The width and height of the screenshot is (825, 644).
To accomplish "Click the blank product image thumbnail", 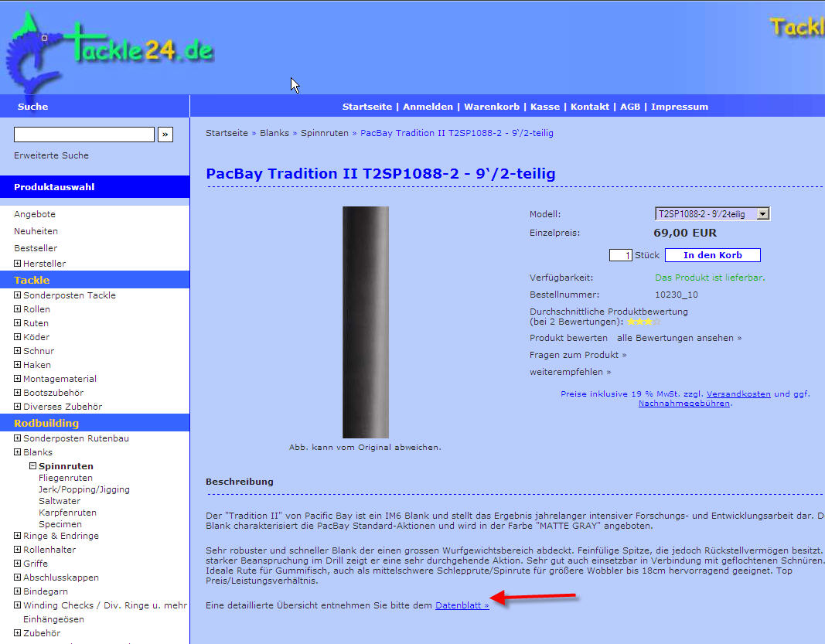I will pyautogui.click(x=366, y=322).
